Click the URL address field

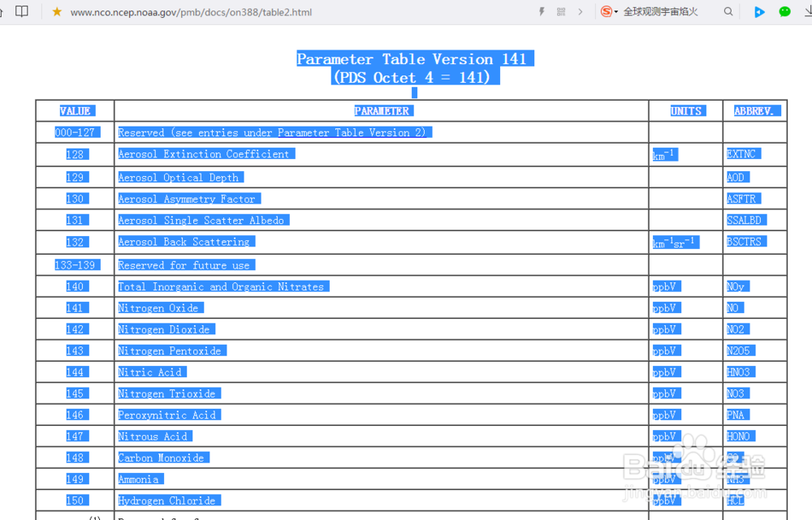(x=191, y=12)
